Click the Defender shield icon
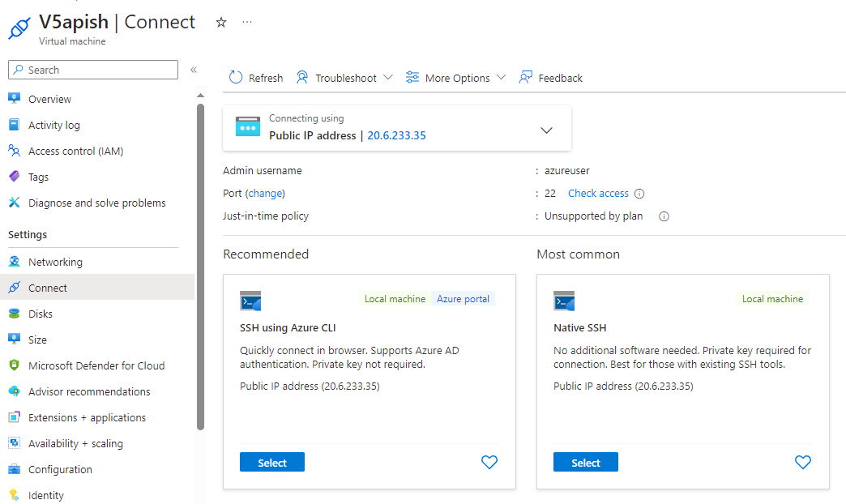 (x=14, y=365)
